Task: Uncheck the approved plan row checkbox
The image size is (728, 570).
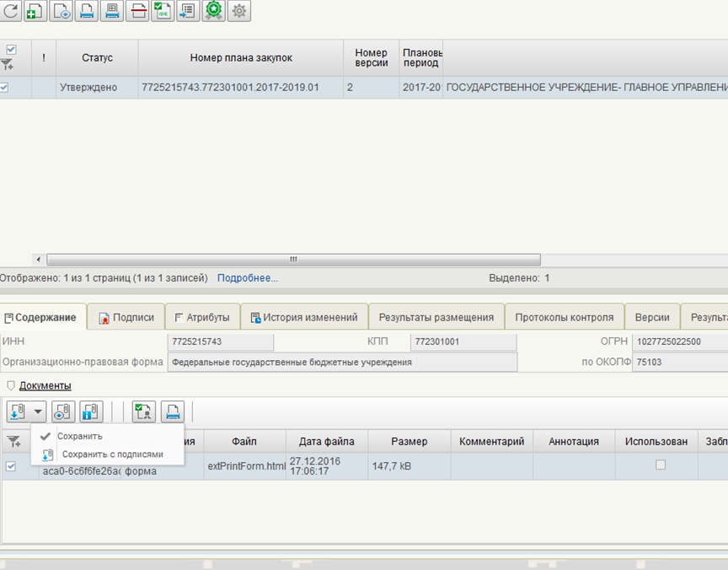Action: pyautogui.click(x=4, y=87)
